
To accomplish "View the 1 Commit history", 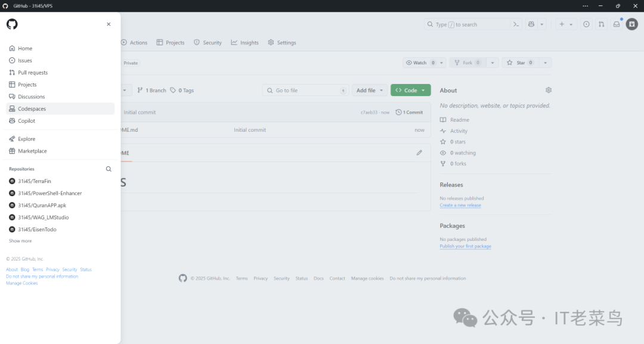I will tap(409, 113).
